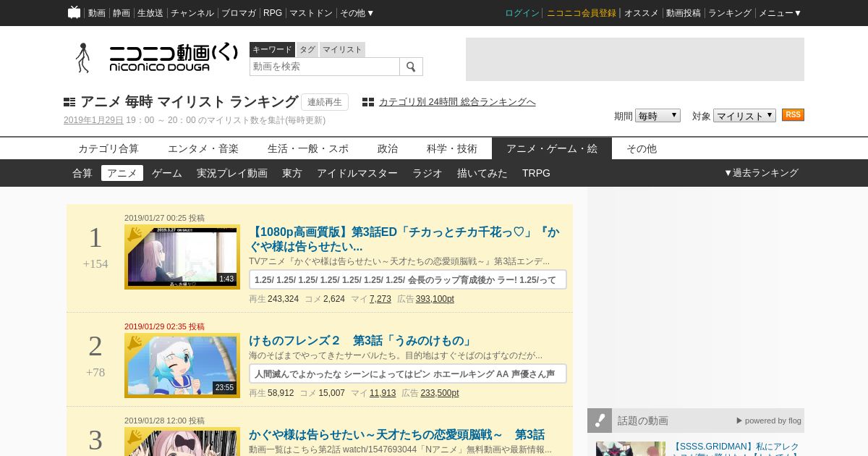Click ad points 393,100pt
The width and height of the screenshot is (868, 456).
[x=435, y=299]
